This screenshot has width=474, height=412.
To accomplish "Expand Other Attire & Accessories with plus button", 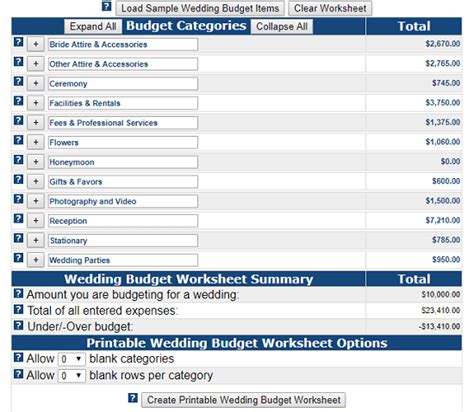I will tap(36, 64).
